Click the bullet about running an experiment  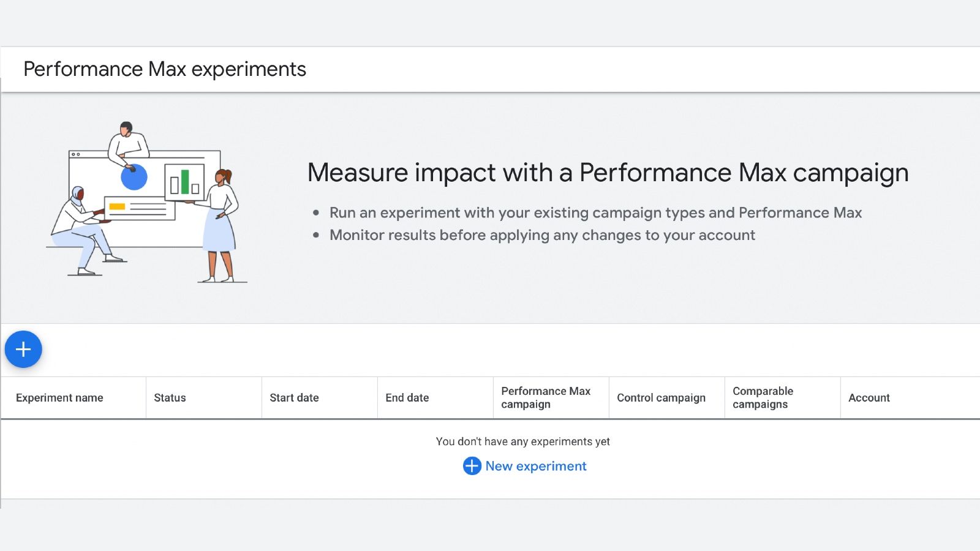point(595,212)
